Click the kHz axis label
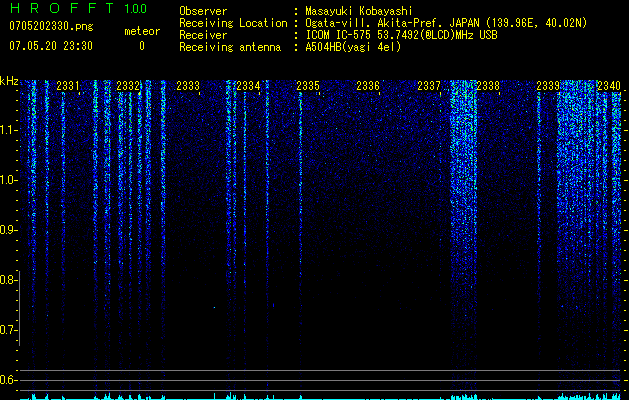629x400 pixels. coord(9,81)
